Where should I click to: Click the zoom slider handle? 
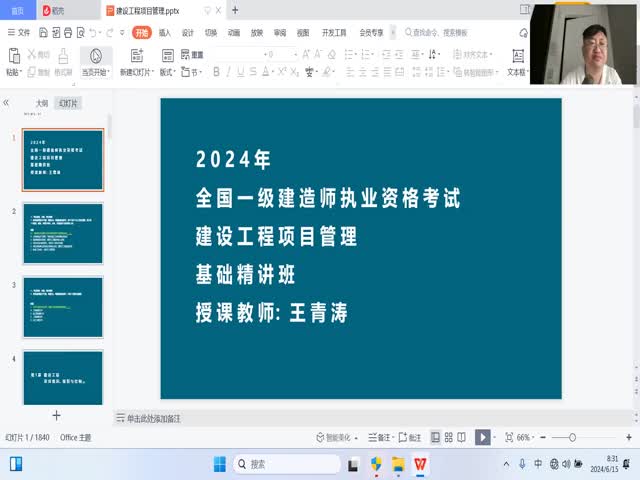pos(572,438)
